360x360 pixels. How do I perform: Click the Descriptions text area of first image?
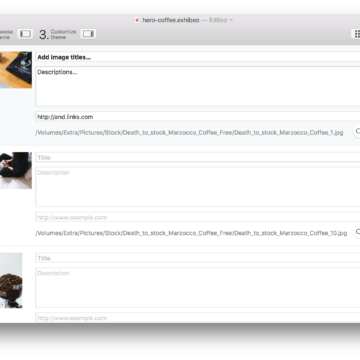tap(198, 86)
